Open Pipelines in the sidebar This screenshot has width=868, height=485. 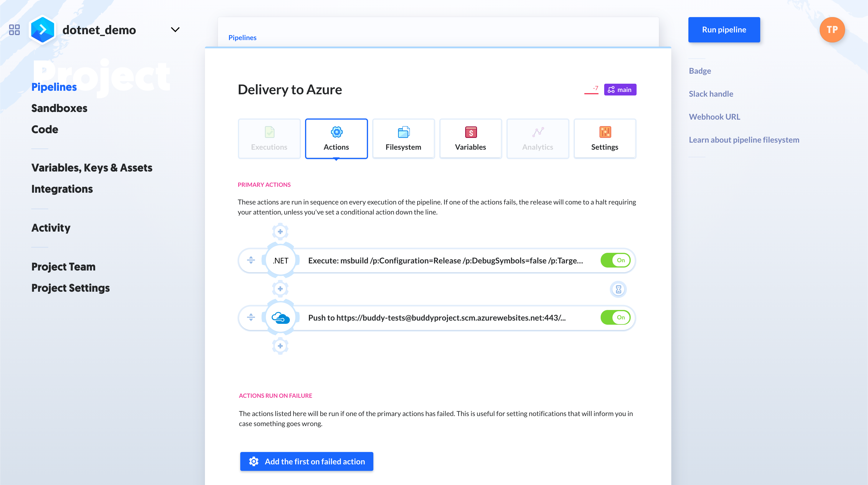click(54, 87)
